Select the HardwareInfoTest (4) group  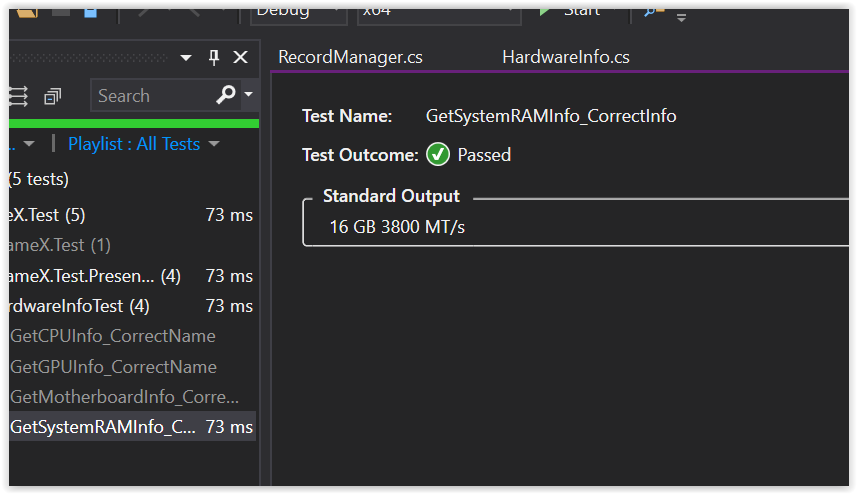pyautogui.click(x=77, y=306)
